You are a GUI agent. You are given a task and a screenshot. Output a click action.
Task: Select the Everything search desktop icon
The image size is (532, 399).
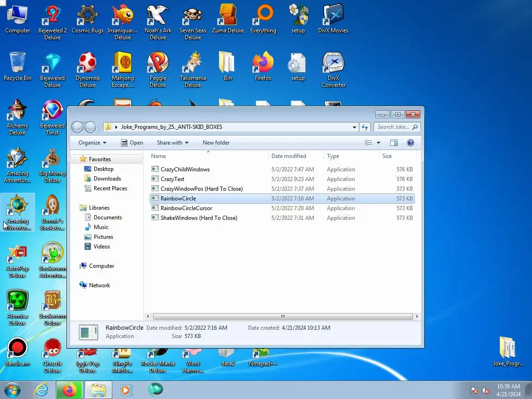point(263,18)
